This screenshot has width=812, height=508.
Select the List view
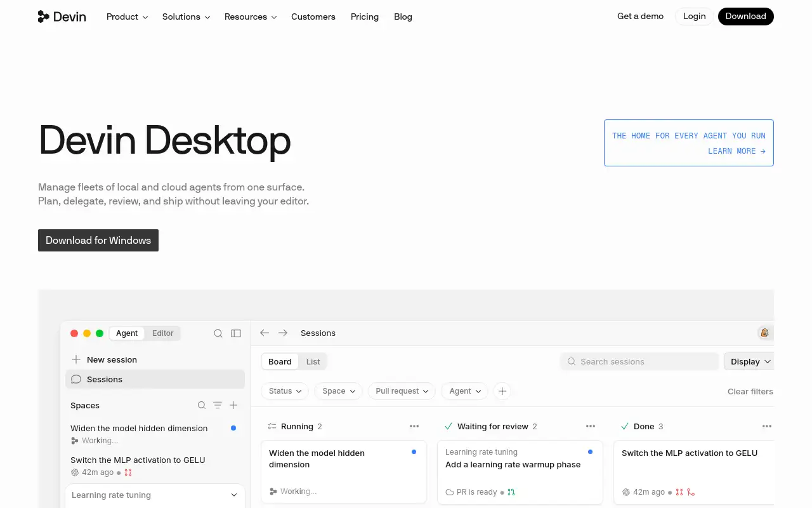point(313,361)
